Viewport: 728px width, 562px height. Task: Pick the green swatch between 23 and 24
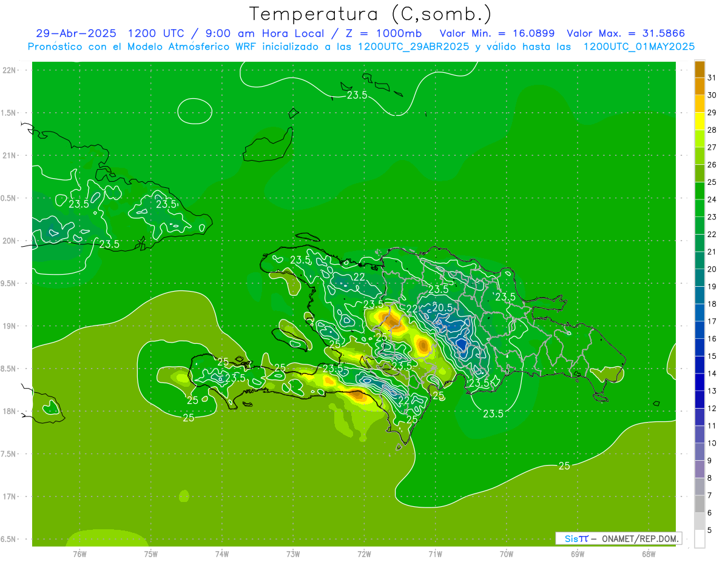(x=699, y=209)
